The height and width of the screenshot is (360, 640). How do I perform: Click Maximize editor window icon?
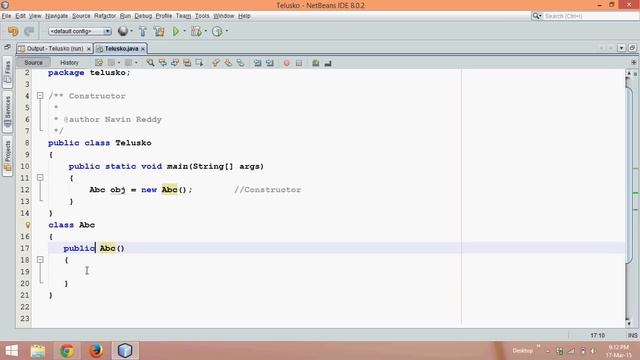pos(632,48)
